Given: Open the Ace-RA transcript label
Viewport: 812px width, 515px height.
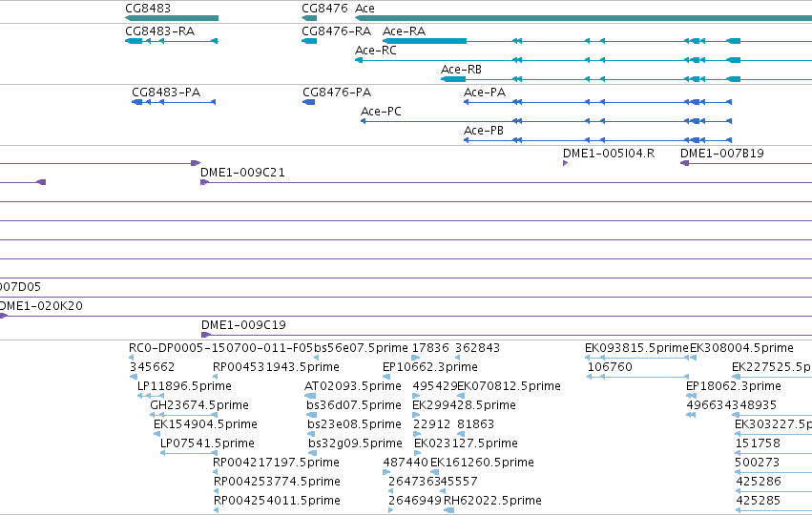Looking at the screenshot, I should 404,31.
